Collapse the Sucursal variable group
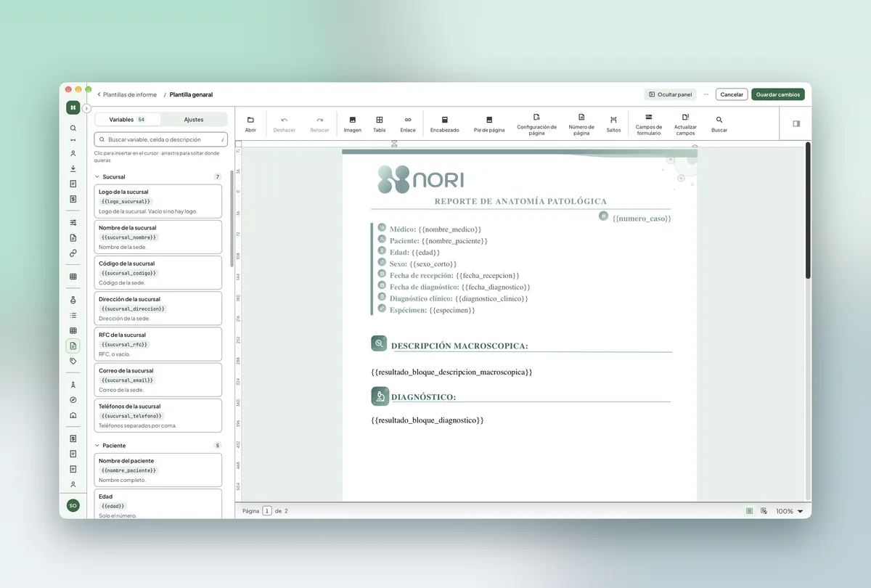 (97, 176)
